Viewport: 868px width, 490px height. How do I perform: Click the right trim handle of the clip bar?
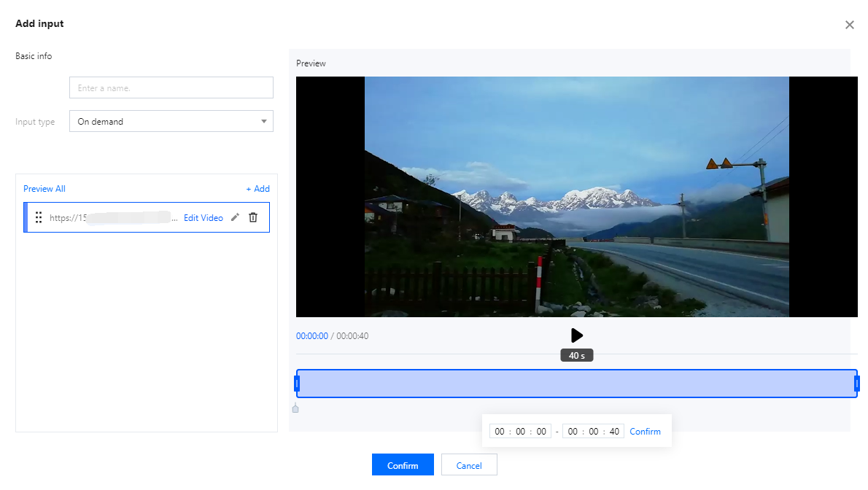tap(857, 384)
